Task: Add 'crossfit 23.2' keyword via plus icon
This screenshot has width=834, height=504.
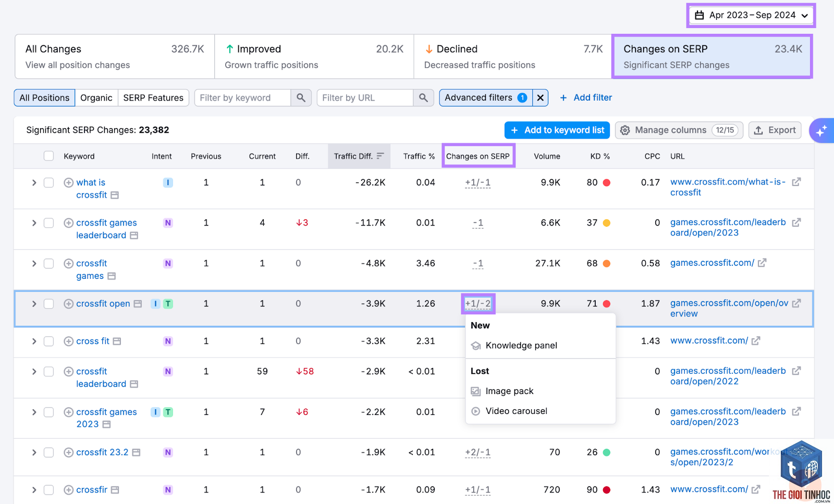Action: click(68, 452)
